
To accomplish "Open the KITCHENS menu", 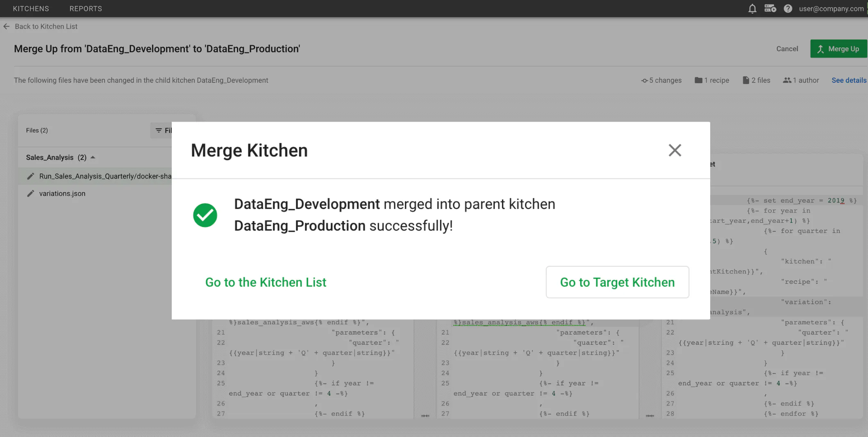I will (31, 8).
